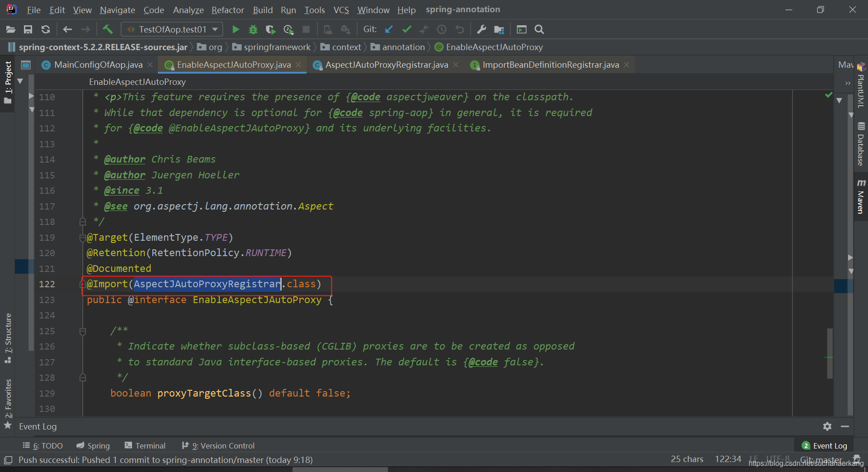Switch to MainConfigOfAop.java tab
Viewport: 868px width, 472px height.
(x=98, y=65)
